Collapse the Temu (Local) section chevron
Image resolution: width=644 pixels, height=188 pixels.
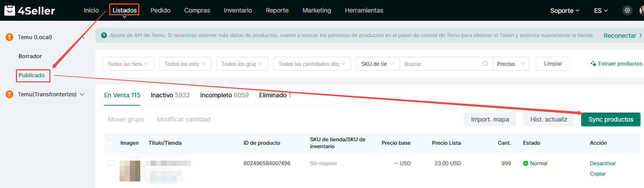click(83, 37)
